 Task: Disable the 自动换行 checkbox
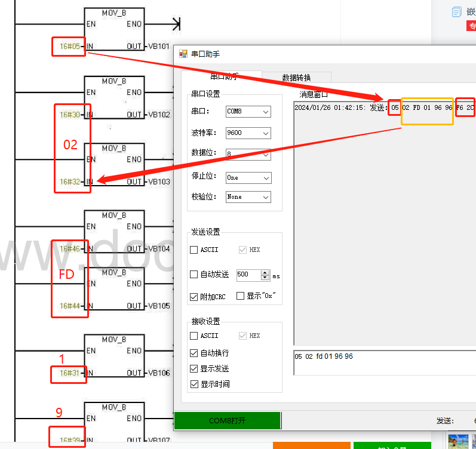coord(194,353)
